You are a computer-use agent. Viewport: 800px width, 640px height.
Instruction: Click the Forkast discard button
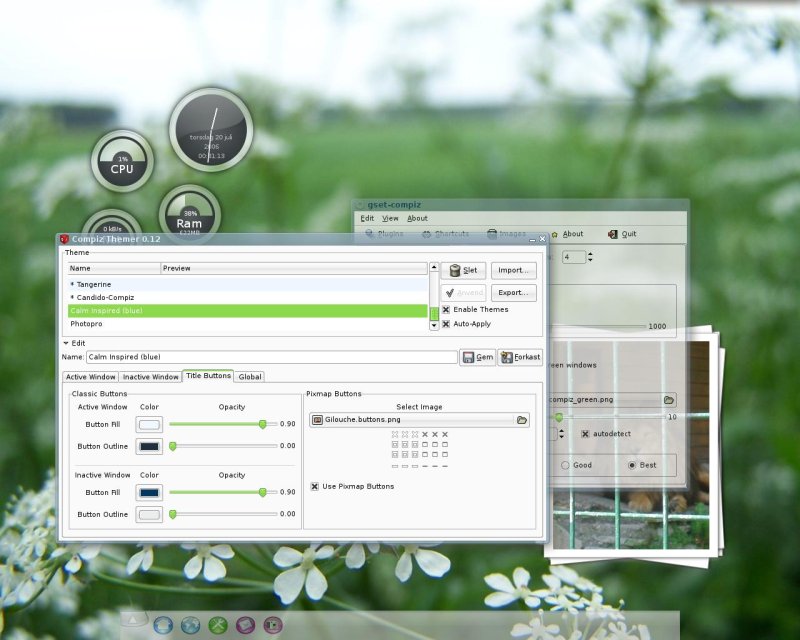point(520,357)
